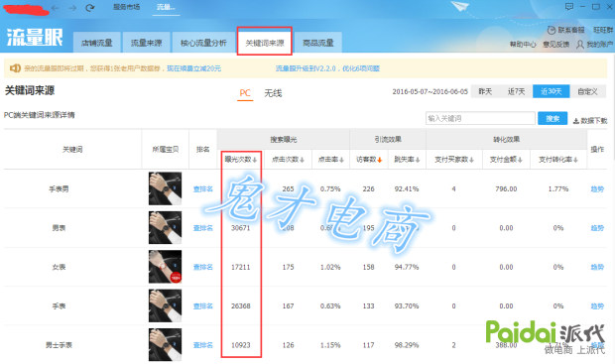Screen dimensions: 615x364
Task: Click the speaker announcement icon
Action: 15,68
